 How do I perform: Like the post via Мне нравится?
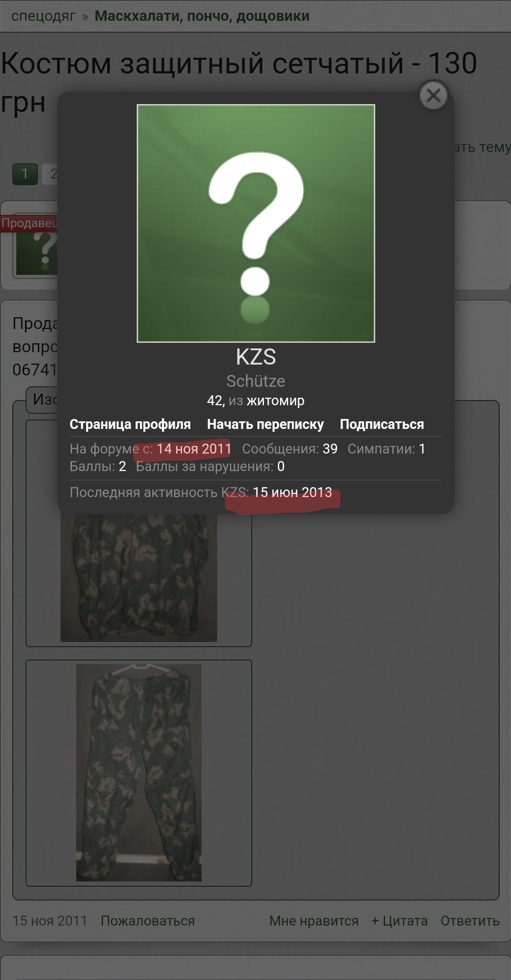[314, 921]
